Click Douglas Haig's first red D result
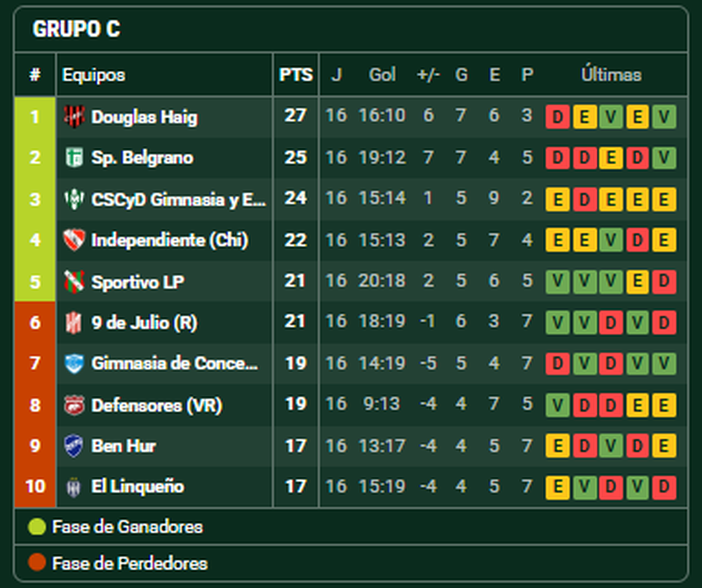 [x=557, y=116]
